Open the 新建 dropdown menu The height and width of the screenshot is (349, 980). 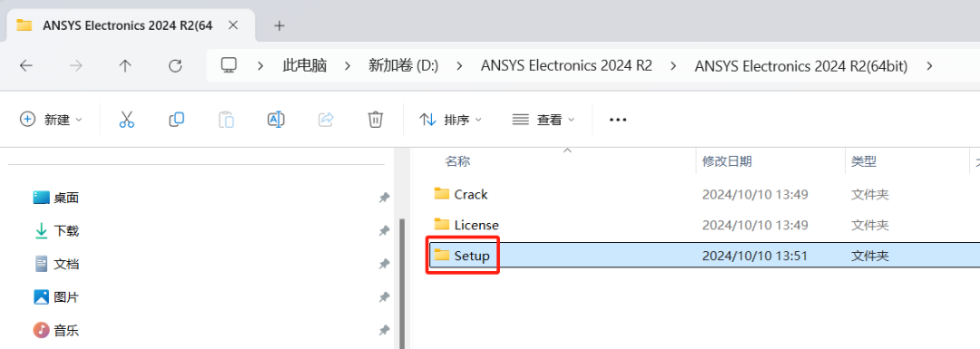51,120
